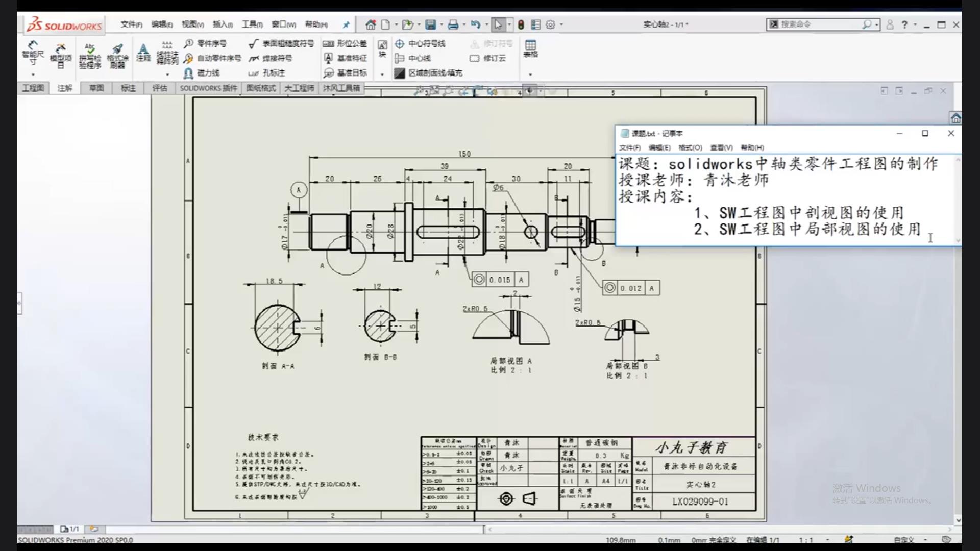Select the Note (注释) annotation tool
The width and height of the screenshot is (980, 551).
click(x=143, y=53)
